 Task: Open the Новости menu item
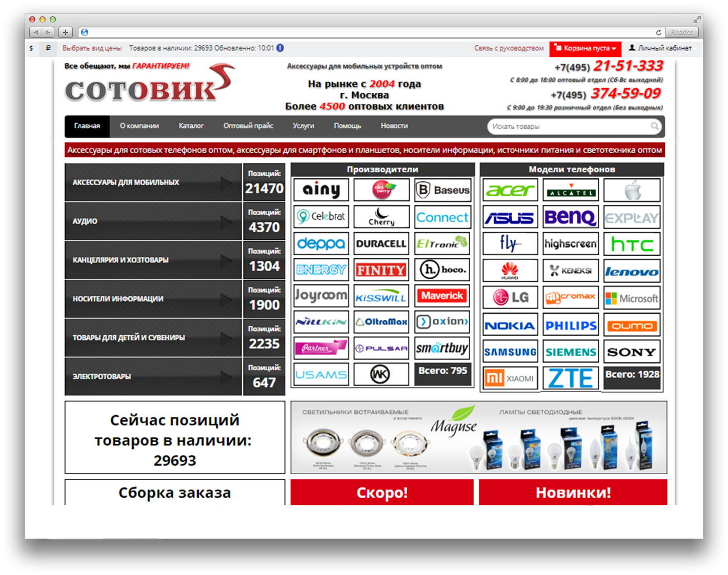pyautogui.click(x=394, y=126)
